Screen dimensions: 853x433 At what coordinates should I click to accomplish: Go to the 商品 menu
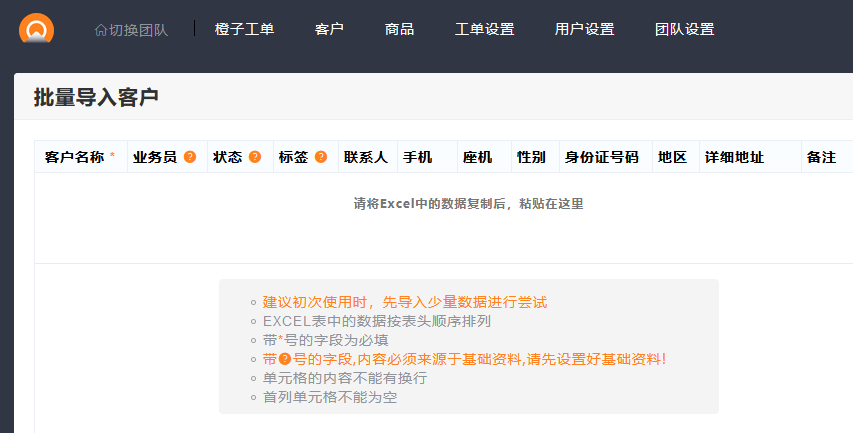(x=399, y=29)
